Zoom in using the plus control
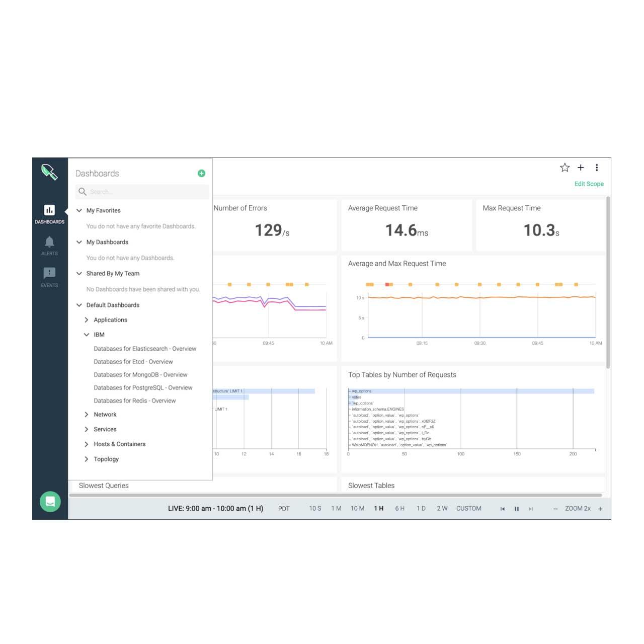Image resolution: width=644 pixels, height=644 pixels. (x=600, y=509)
